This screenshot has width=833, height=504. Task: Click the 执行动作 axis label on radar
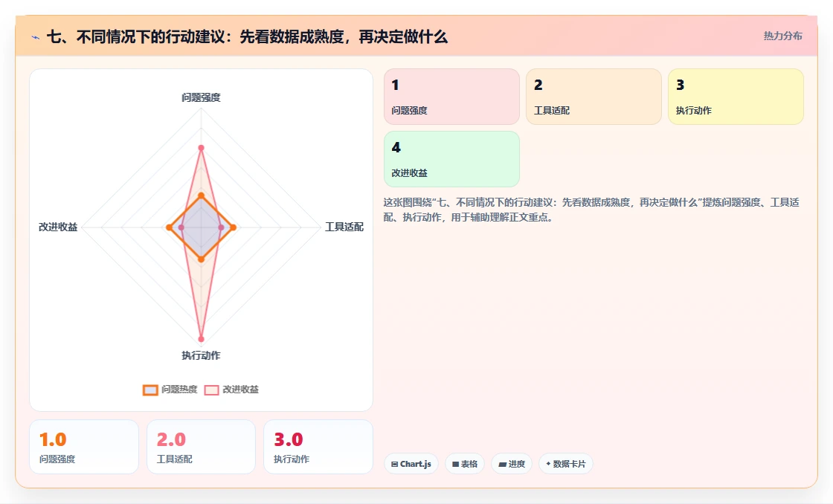coord(201,355)
